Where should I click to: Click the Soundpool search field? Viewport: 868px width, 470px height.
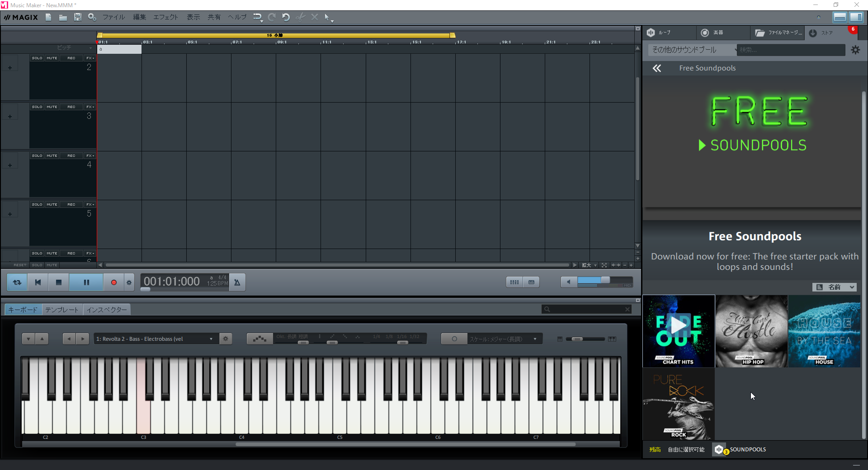791,50
